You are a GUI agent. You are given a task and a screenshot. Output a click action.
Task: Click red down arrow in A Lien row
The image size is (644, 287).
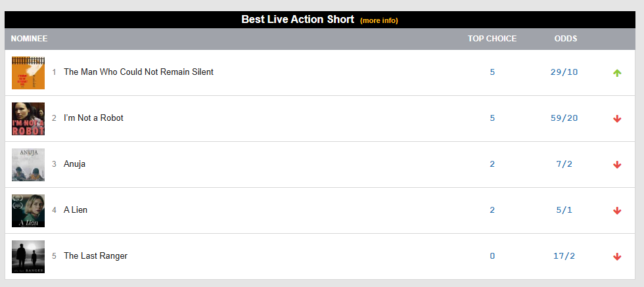pos(617,211)
